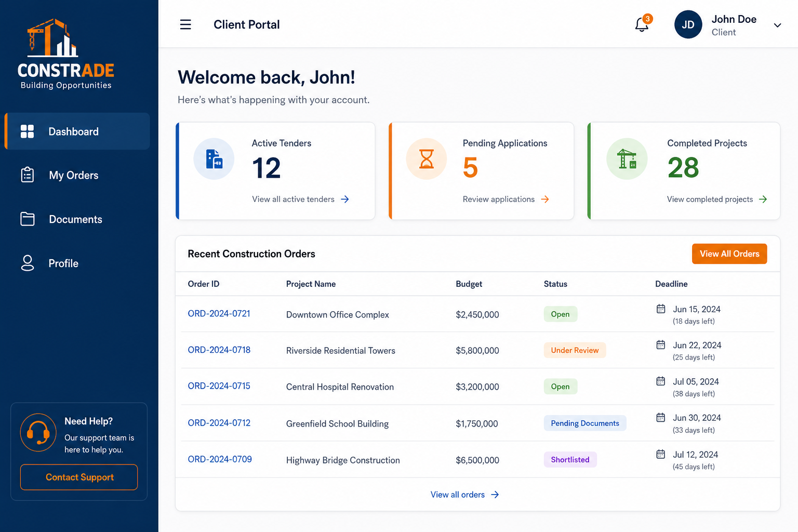This screenshot has height=532, width=798.
Task: Click the Pending Applications hourglass icon
Action: click(427, 159)
